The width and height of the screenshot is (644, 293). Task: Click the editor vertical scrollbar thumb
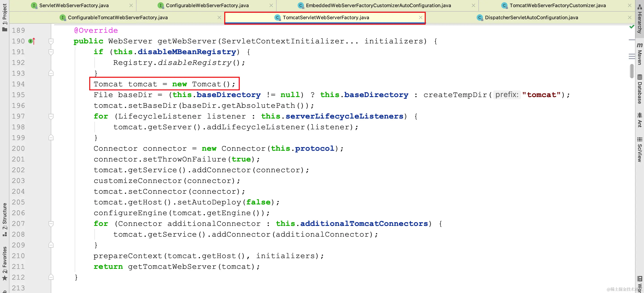632,71
